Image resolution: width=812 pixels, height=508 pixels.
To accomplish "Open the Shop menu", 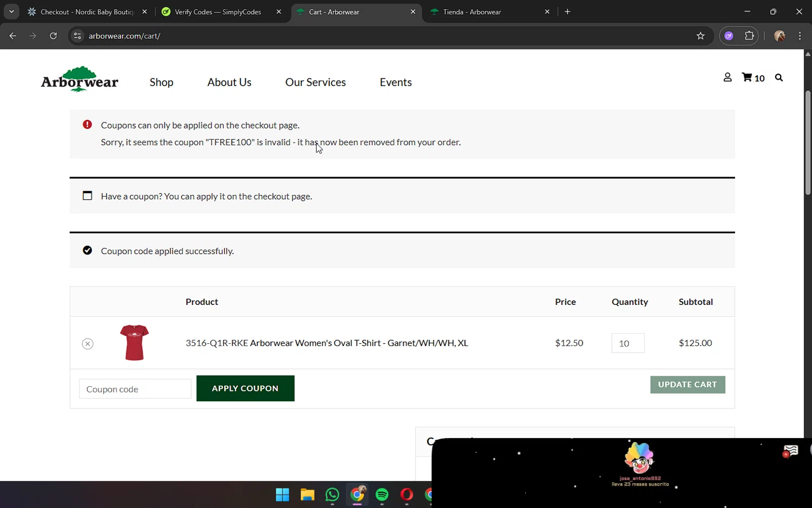I will coord(161,82).
